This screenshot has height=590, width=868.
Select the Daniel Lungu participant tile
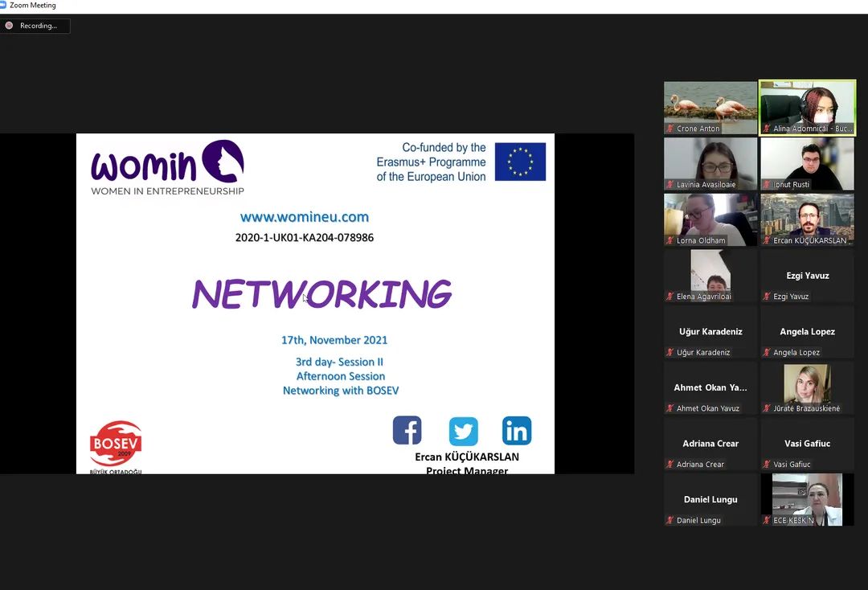pos(710,500)
